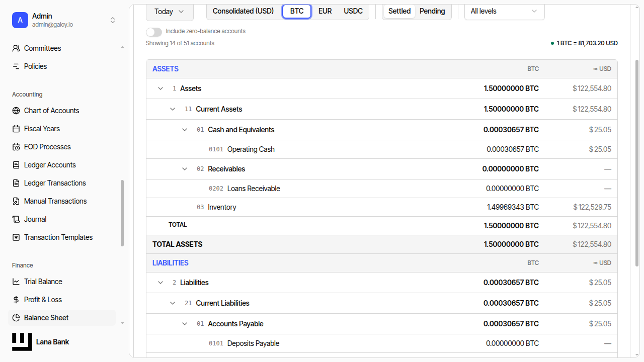Image resolution: width=644 pixels, height=362 pixels.
Task: Select the Settled balance option
Action: [x=399, y=11]
